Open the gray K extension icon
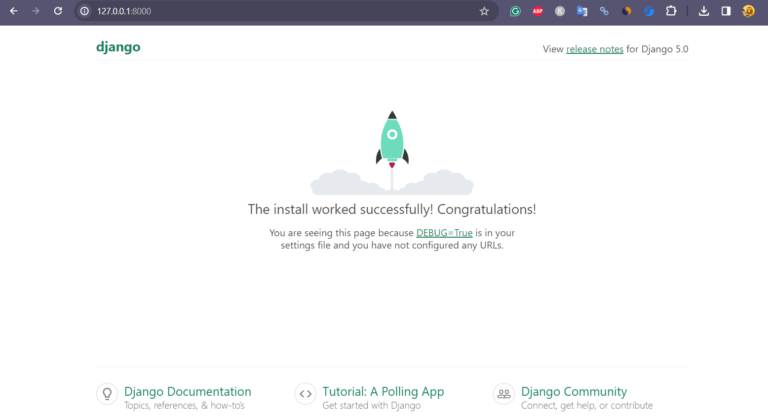Image resolution: width=768 pixels, height=420 pixels. coord(559,11)
